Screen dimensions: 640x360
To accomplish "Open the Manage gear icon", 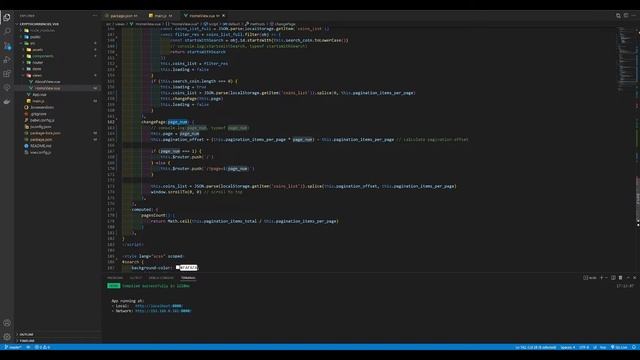I will pos(7,337).
